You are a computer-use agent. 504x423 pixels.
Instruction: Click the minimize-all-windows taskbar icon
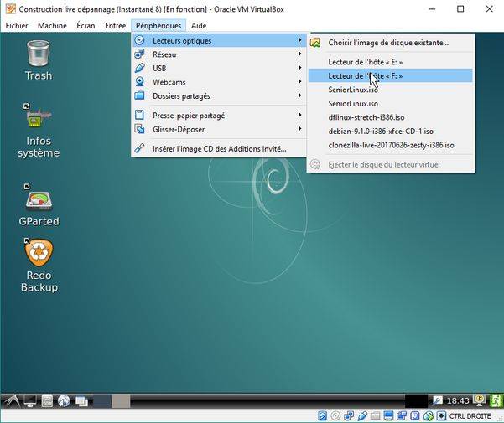81,401
